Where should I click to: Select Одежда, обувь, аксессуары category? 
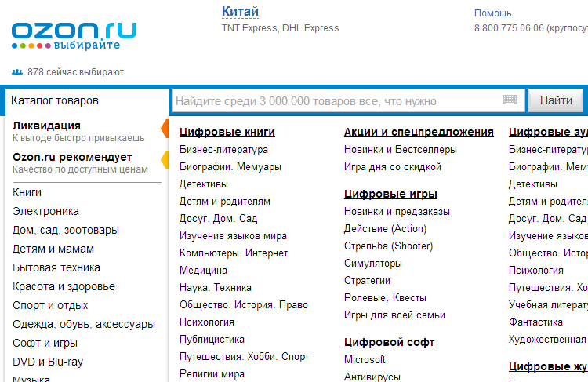[x=84, y=324]
